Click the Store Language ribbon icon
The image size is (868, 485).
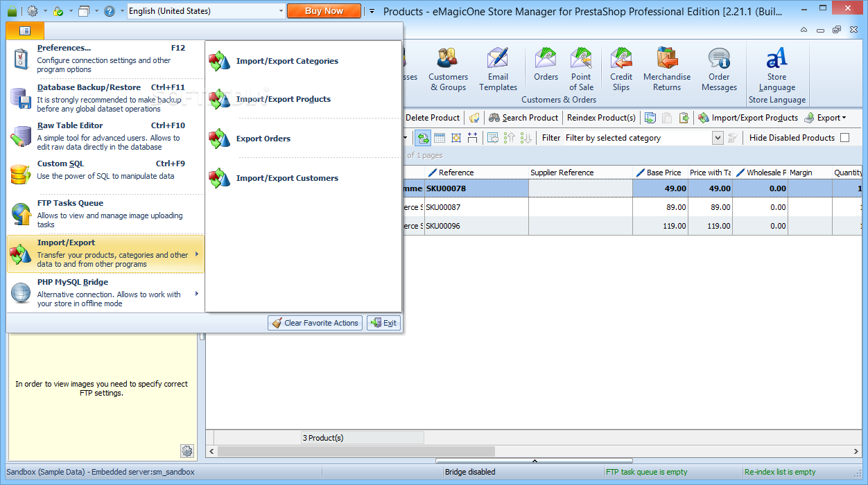point(776,69)
